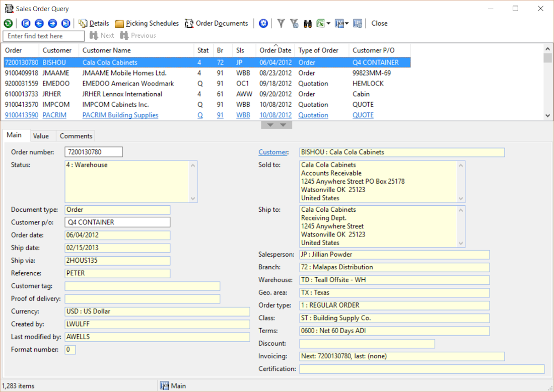Click Cala Cola Cabinets in the selected row
Viewport: 554px width, 392px height.
pos(110,62)
